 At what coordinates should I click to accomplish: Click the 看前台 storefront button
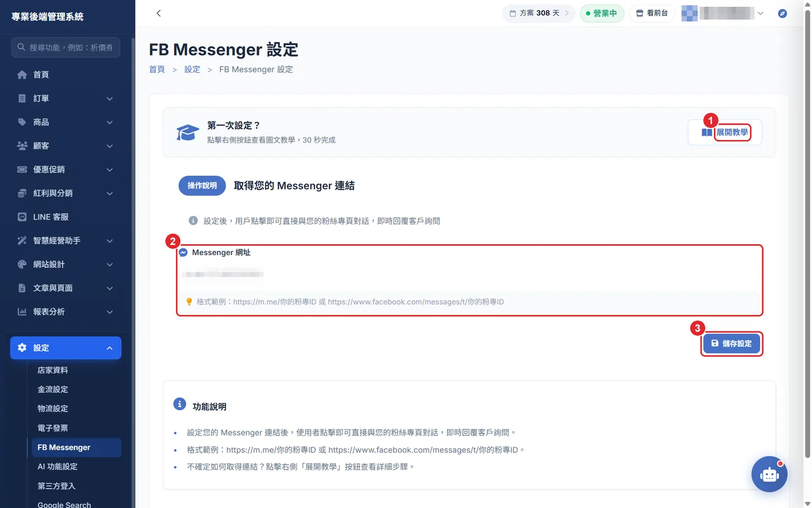tap(652, 14)
